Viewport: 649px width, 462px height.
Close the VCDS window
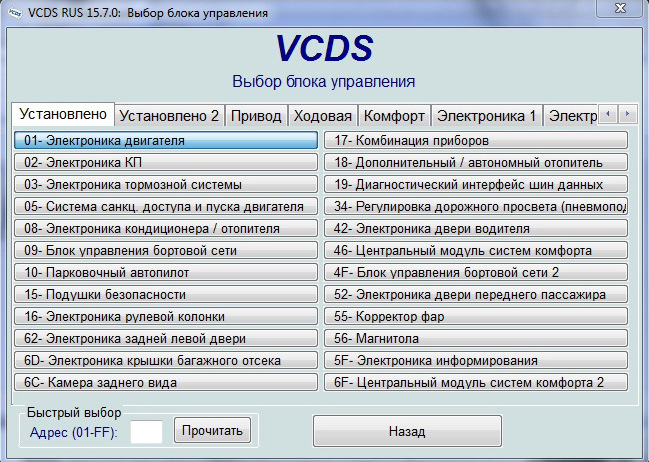coord(620,8)
